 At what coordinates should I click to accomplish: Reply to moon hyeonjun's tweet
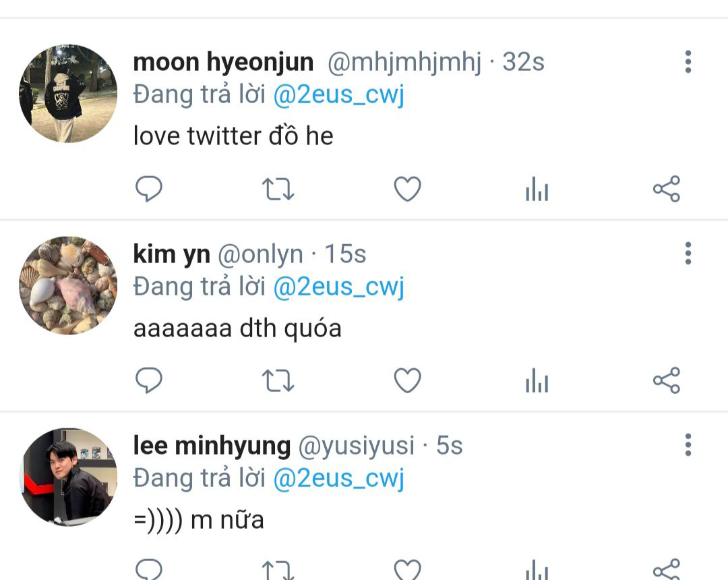pyautogui.click(x=148, y=189)
